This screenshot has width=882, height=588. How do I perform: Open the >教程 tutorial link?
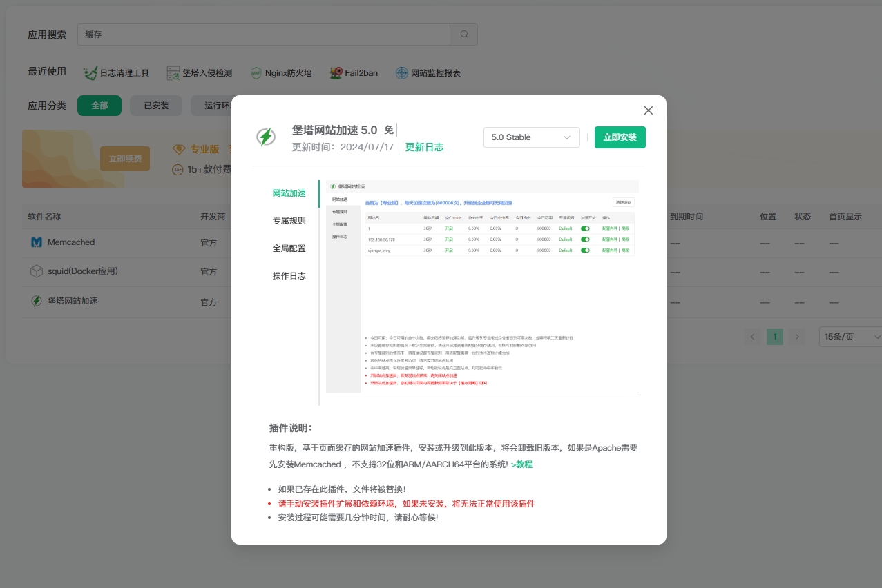click(x=521, y=464)
